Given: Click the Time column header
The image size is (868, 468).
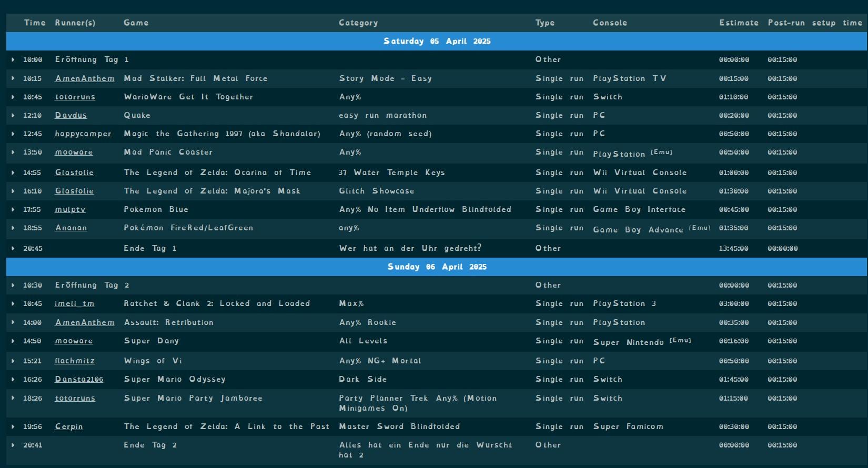Looking at the screenshot, I should tap(35, 23).
